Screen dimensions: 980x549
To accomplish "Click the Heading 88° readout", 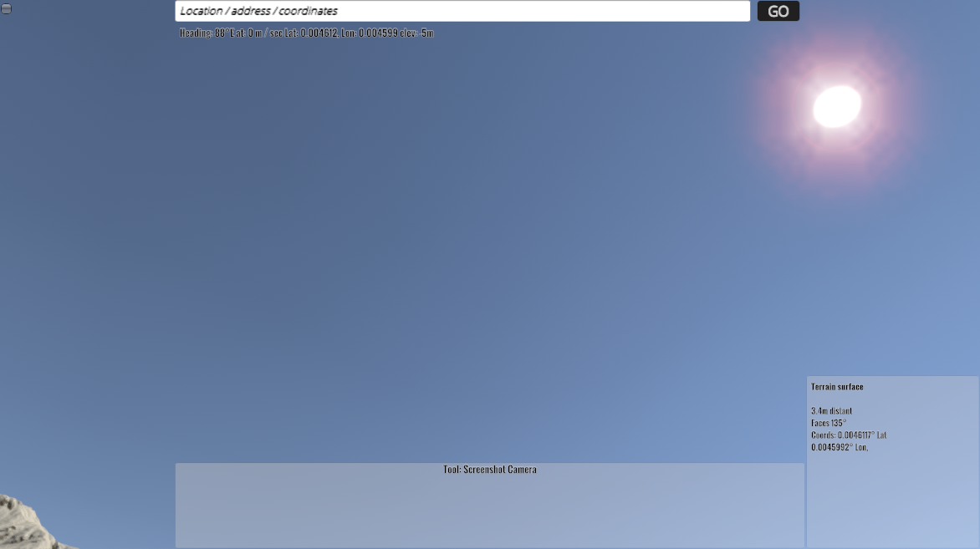I will (x=204, y=33).
